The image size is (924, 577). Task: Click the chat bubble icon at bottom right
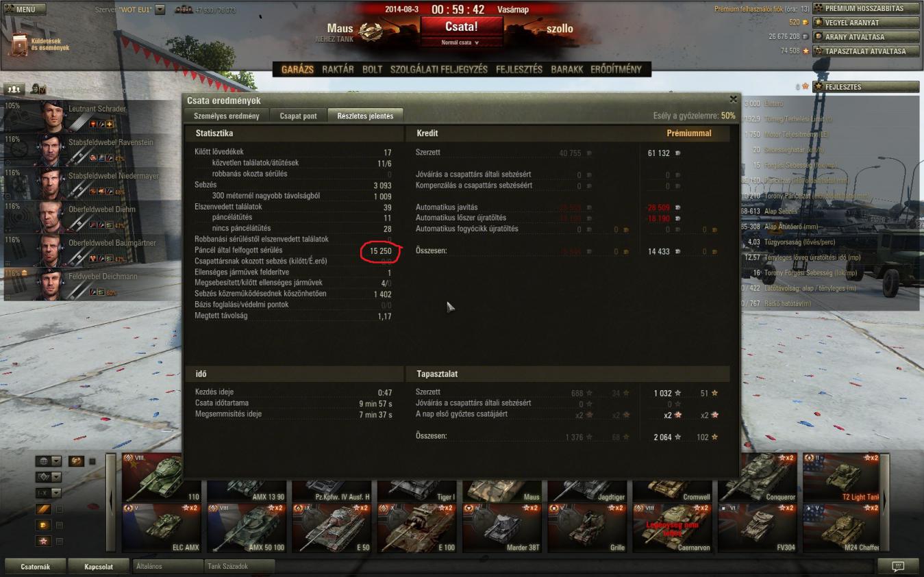(x=898, y=566)
